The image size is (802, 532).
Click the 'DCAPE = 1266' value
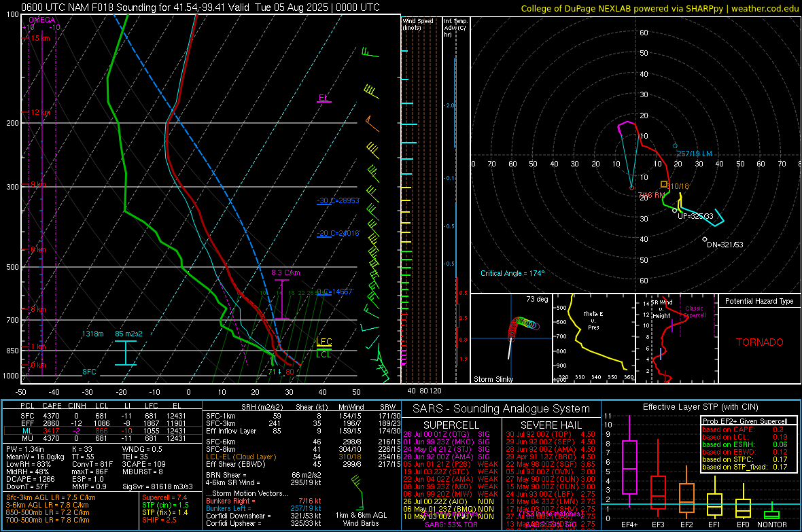30,479
